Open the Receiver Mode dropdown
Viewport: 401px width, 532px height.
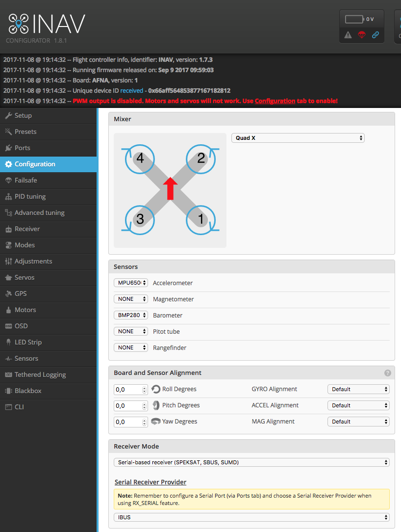tap(251, 462)
